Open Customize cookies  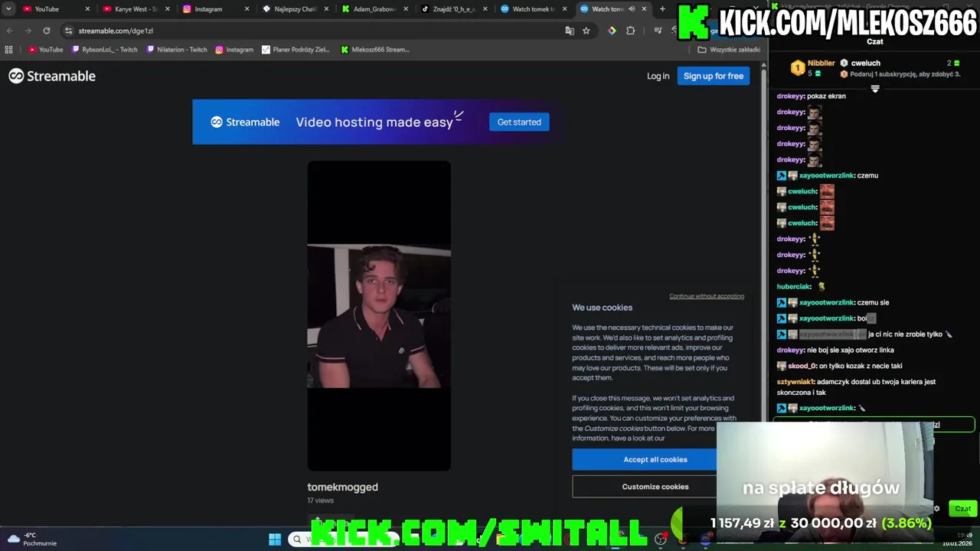pyautogui.click(x=655, y=487)
